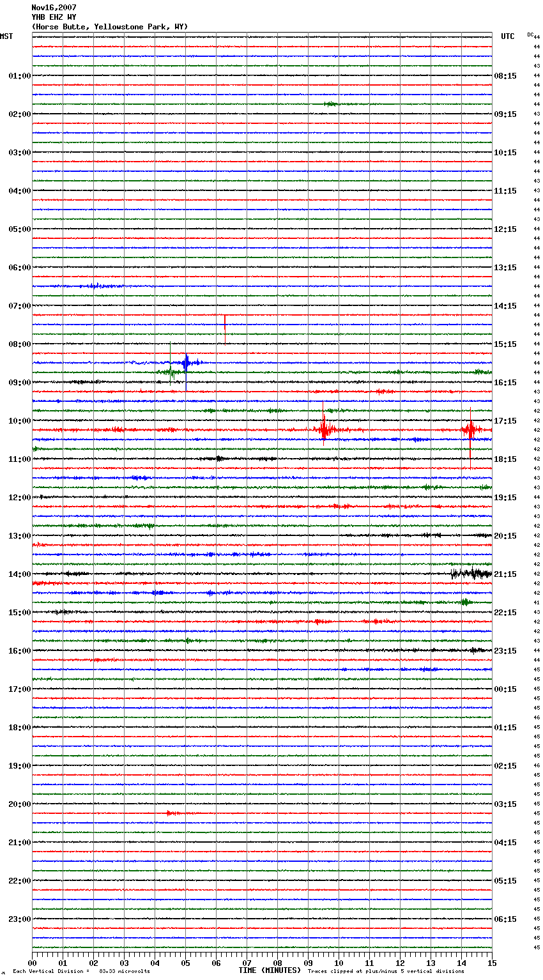This screenshot has width=543, height=980.
Task: Click the traces clipped footnote text
Action: 386,972
